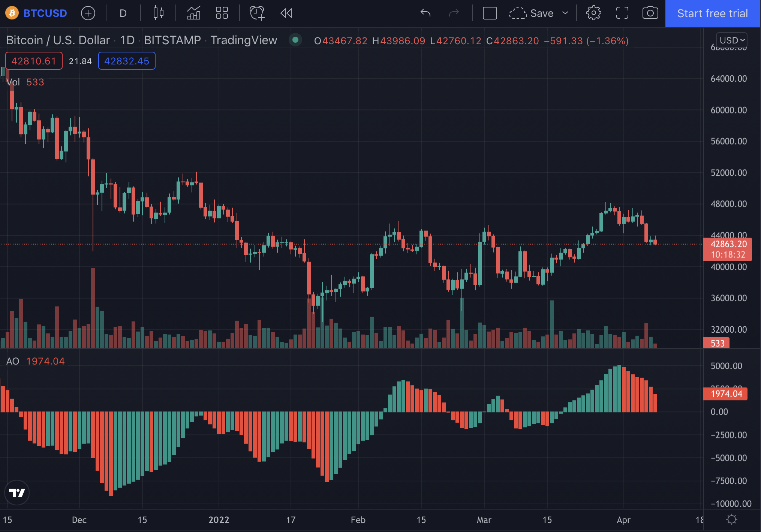Screen dimensions: 761x532
Task: Open chart settings with the gear icon
Action: click(x=593, y=13)
